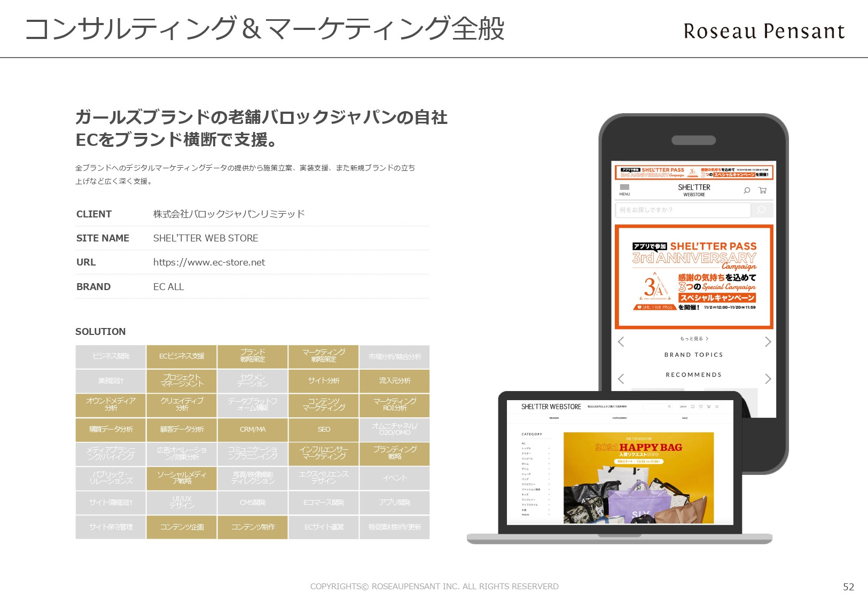Open the hamburger MENU on the phone mockup
The image size is (868, 601).
pyautogui.click(x=625, y=188)
